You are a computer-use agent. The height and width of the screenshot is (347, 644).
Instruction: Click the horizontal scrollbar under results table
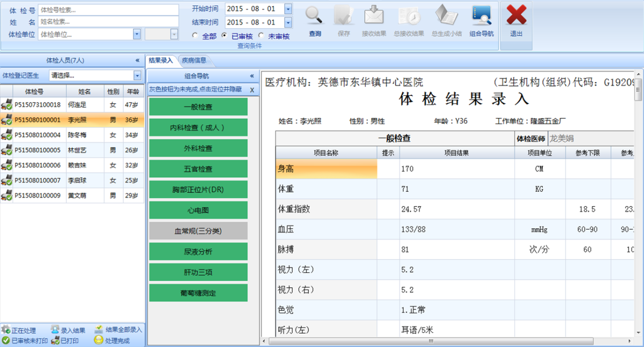point(432,341)
